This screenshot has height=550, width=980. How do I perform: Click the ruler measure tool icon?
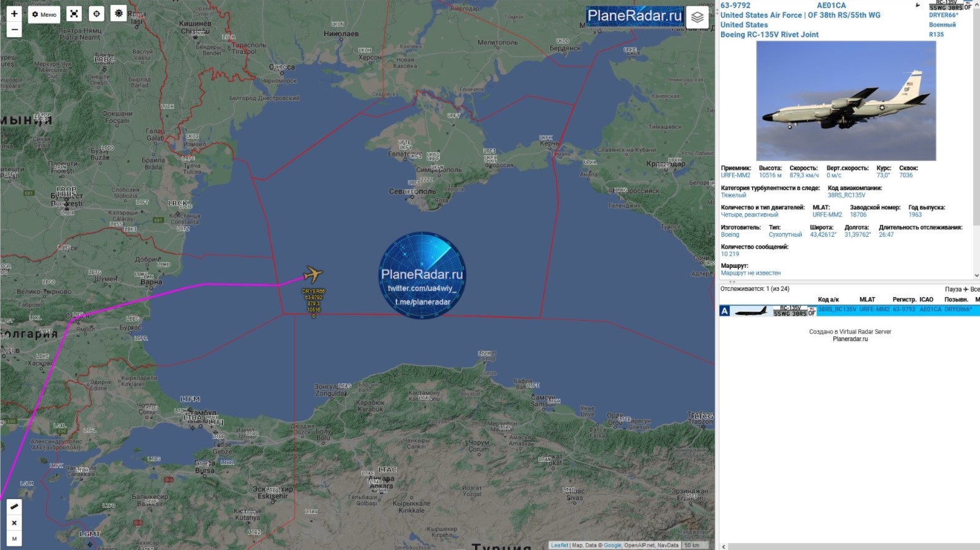coord(14,506)
